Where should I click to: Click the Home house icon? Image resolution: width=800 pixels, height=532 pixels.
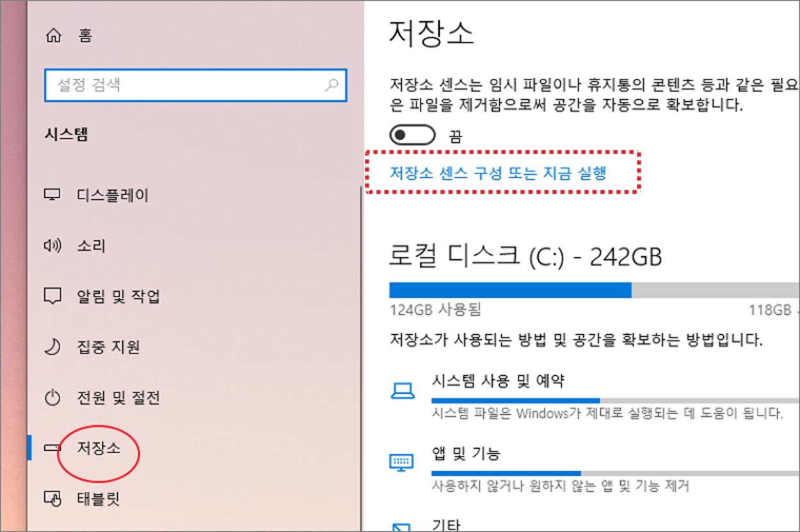click(53, 36)
